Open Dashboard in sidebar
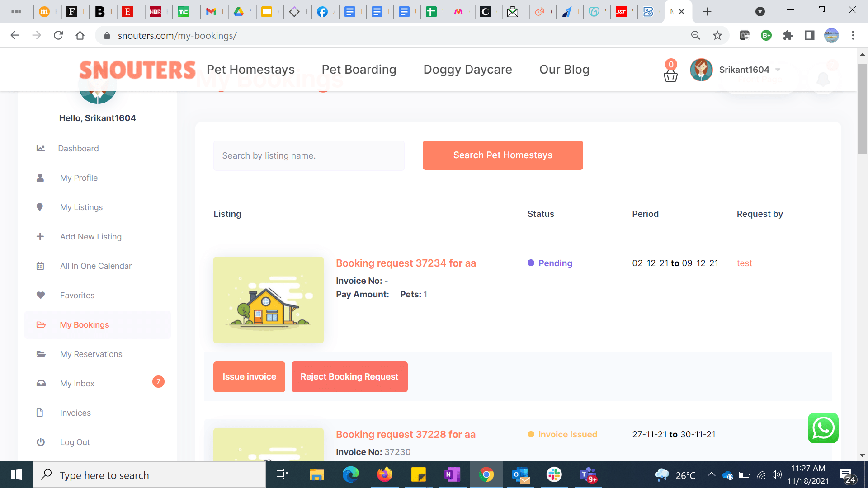 pyautogui.click(x=78, y=149)
